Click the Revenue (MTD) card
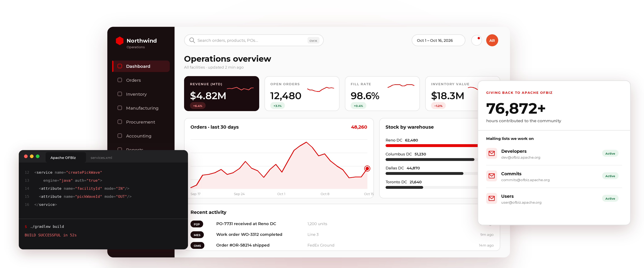The height and width of the screenshot is (268, 644). [x=222, y=94]
